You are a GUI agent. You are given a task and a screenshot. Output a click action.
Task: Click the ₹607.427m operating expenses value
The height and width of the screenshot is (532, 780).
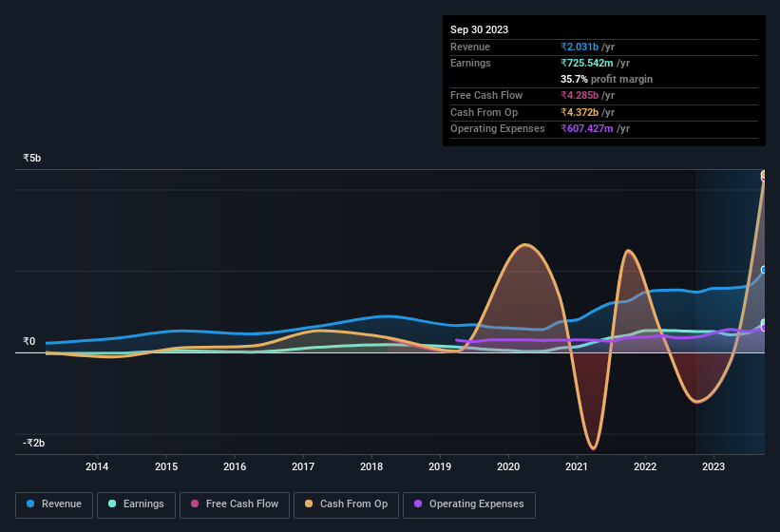click(587, 129)
